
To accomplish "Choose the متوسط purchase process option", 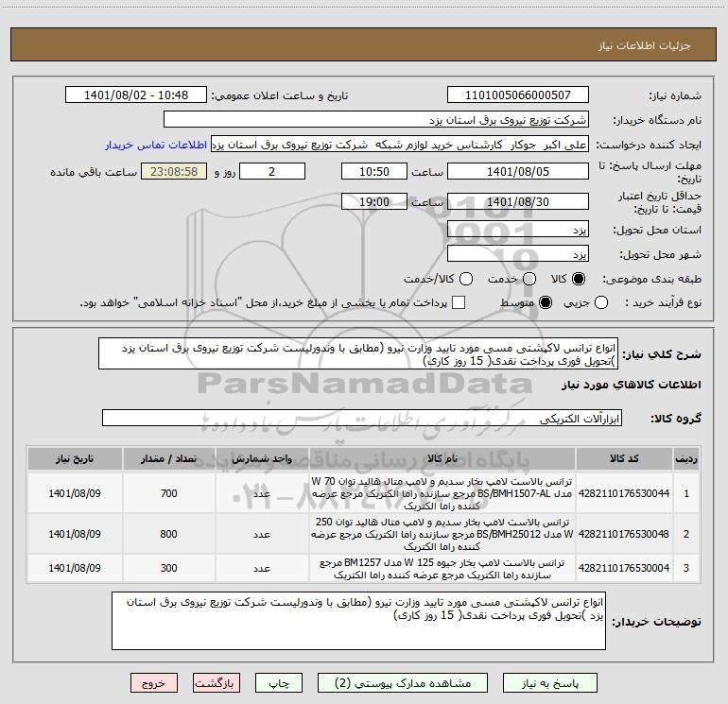I will tap(546, 302).
